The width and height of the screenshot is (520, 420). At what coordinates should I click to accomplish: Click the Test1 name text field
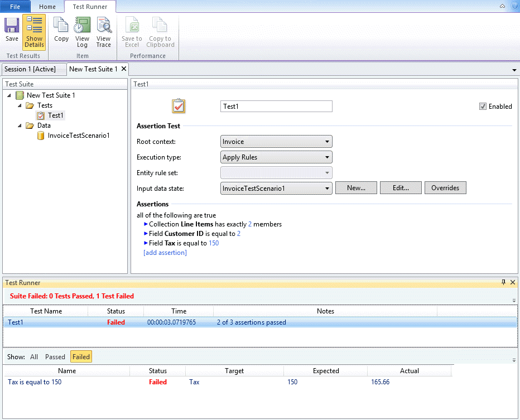click(x=276, y=107)
